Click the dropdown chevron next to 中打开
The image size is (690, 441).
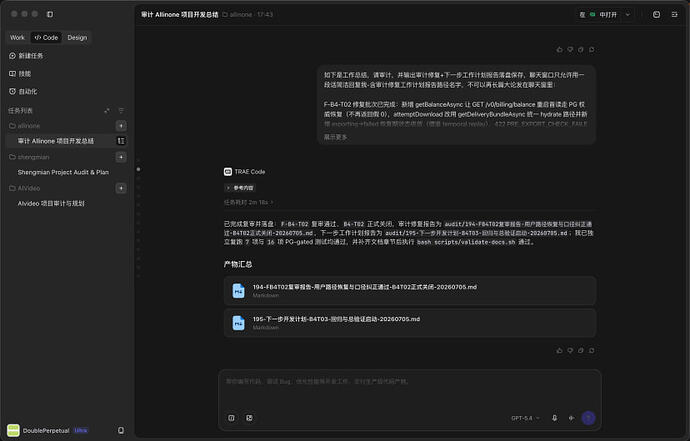tap(628, 15)
